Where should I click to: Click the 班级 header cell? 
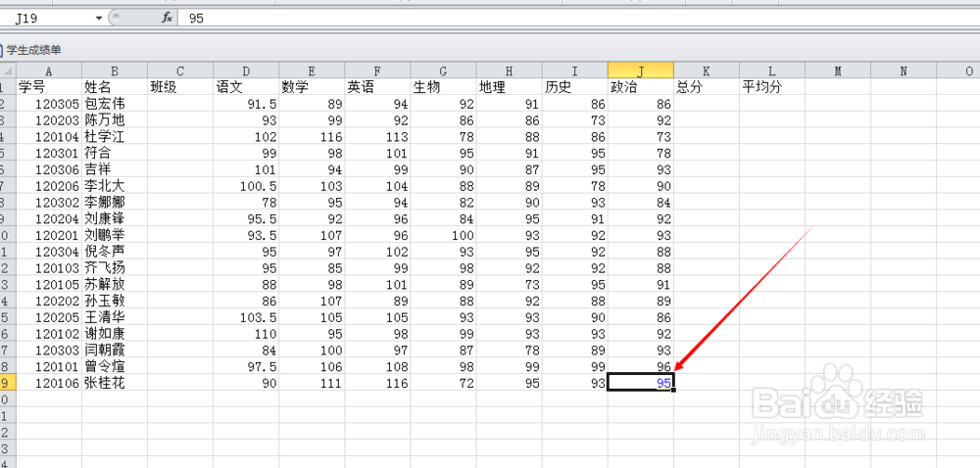tap(180, 87)
